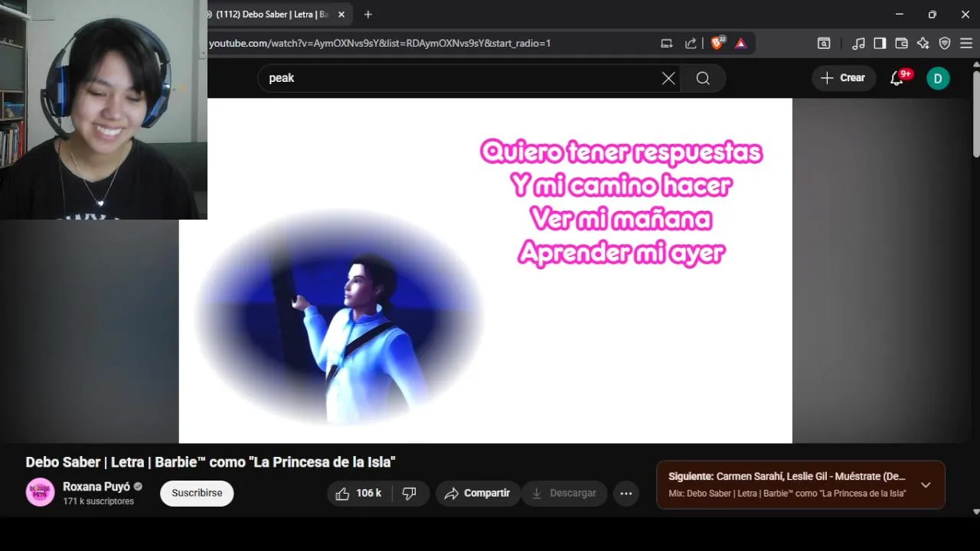Click the Siguiente: Carmen Sarahí text
Screen dimensions: 980x551
point(787,477)
